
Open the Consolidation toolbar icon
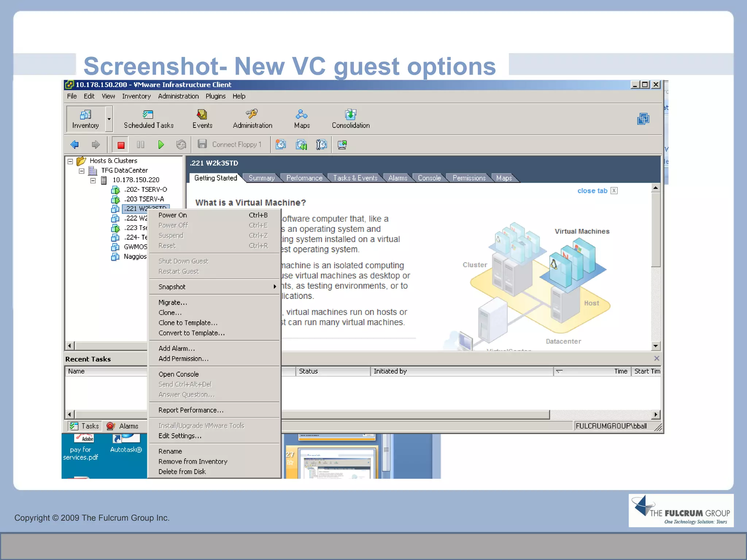pyautogui.click(x=351, y=119)
